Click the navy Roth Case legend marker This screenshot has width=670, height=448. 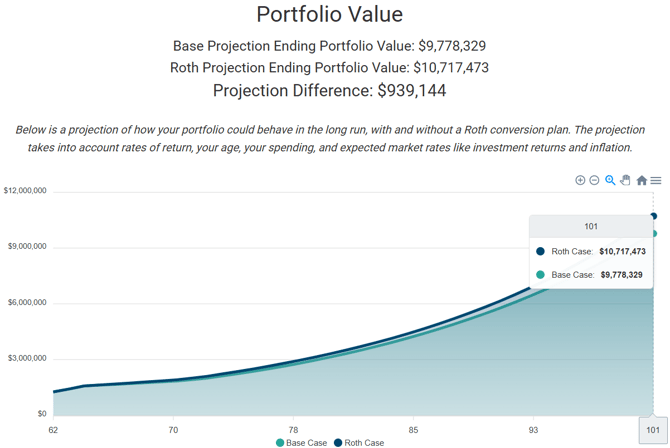pyautogui.click(x=338, y=442)
